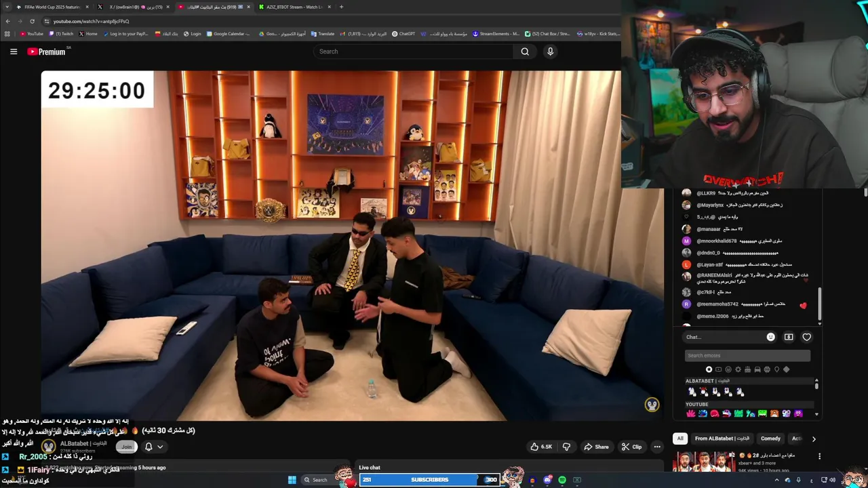
Task: Like the video with 6.5K likes
Action: click(x=540, y=447)
